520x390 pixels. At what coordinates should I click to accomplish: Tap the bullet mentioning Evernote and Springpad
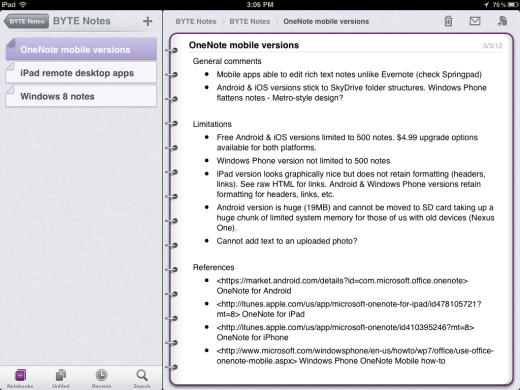(x=349, y=74)
